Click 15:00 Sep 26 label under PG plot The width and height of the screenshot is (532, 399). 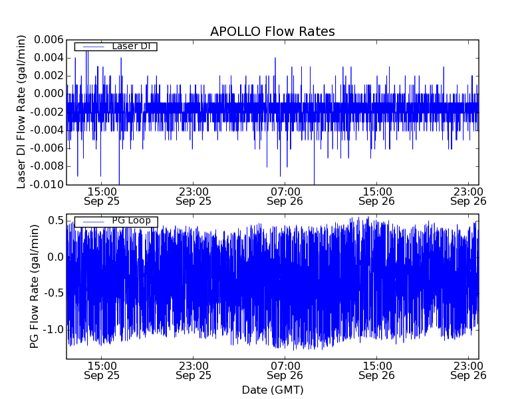376,371
